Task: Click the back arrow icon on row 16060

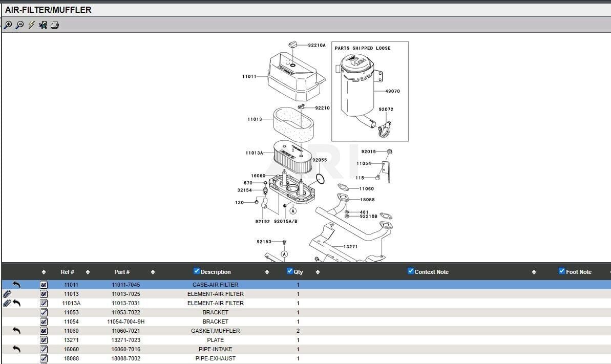Action: coord(16,349)
